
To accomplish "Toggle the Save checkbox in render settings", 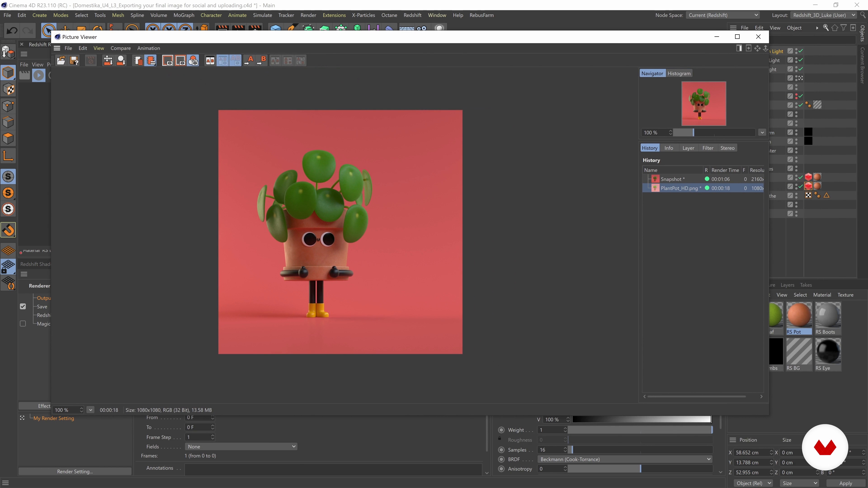I will [23, 307].
